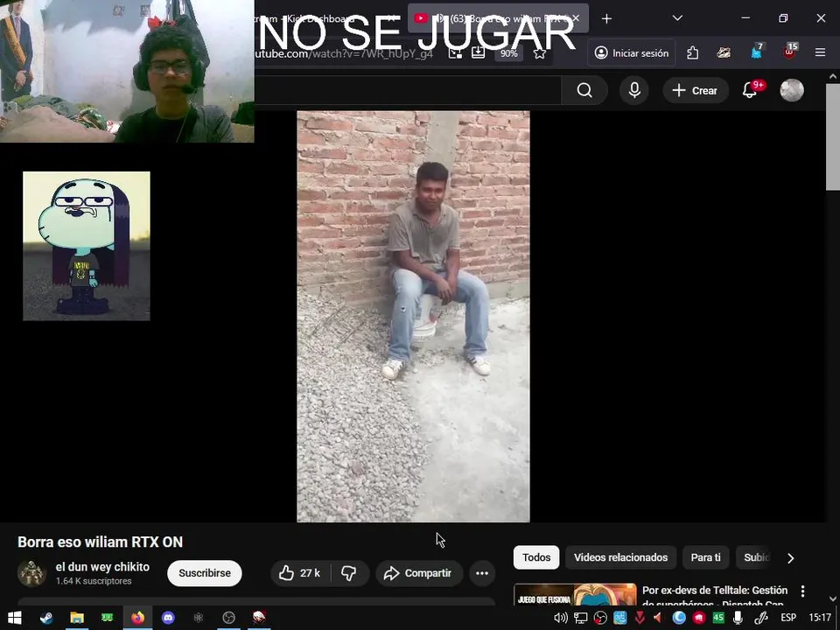The height and width of the screenshot is (630, 840).
Task: Share the video with Compartir
Action: click(419, 573)
